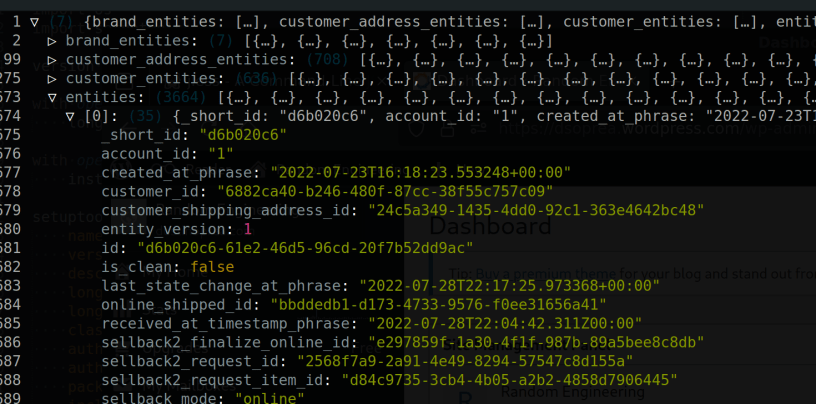Select the _short_id key
The width and height of the screenshot is (816, 404).
click(145, 135)
